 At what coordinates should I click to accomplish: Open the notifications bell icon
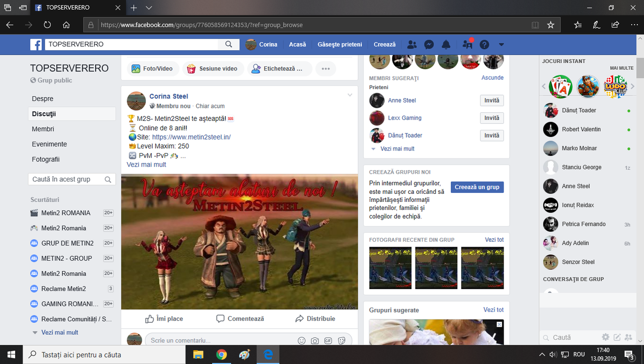click(x=446, y=44)
